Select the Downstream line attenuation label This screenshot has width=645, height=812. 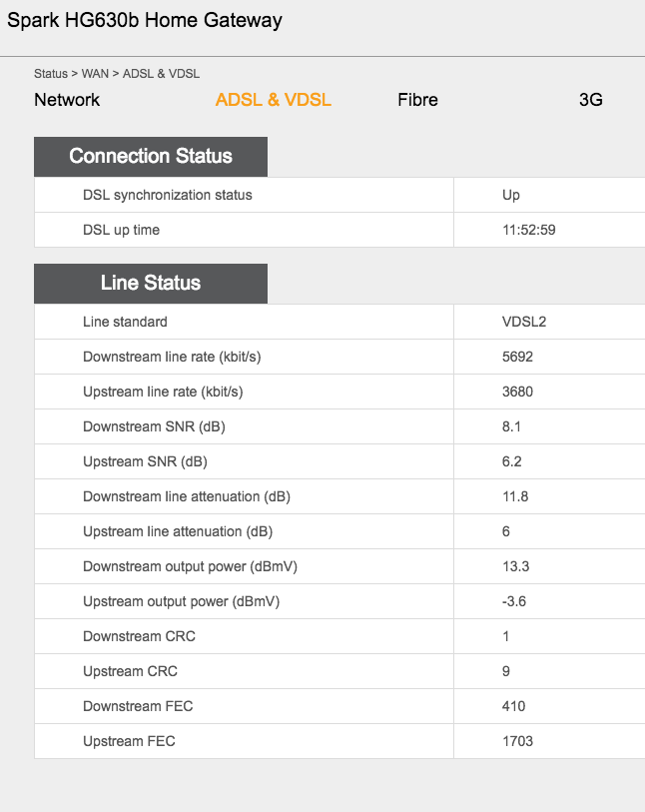[x=187, y=496]
